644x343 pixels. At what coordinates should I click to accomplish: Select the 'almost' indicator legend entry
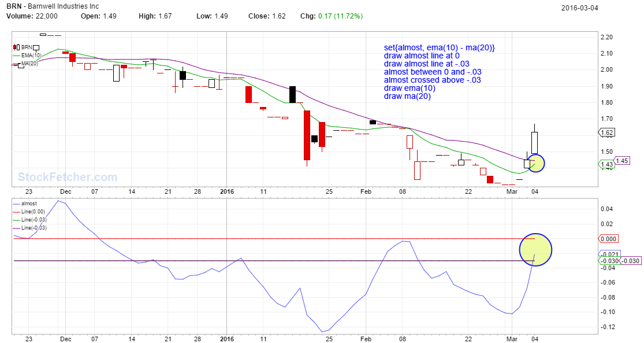pyautogui.click(x=25, y=204)
